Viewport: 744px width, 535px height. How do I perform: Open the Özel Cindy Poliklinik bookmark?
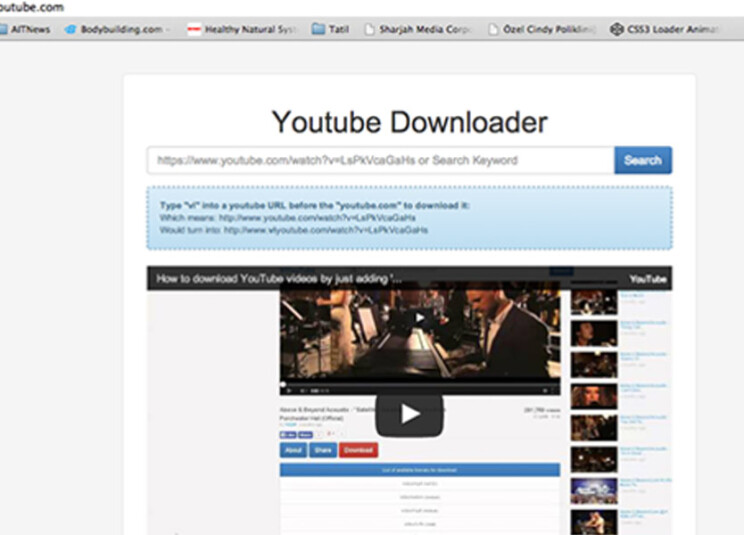546,30
